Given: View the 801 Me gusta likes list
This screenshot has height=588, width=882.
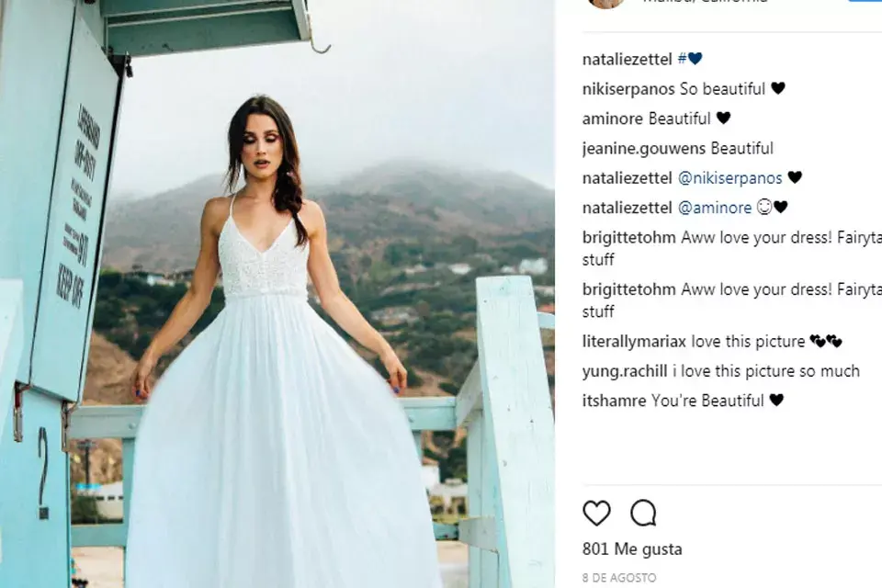Looking at the screenshot, I should click(632, 549).
